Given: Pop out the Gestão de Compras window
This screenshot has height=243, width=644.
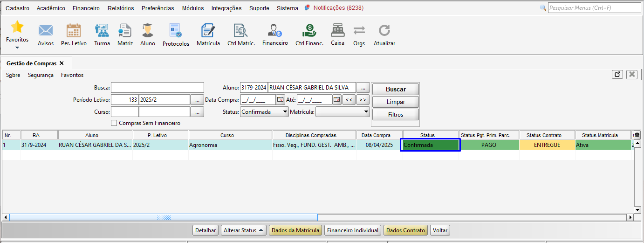Looking at the screenshot, I should coord(617,74).
